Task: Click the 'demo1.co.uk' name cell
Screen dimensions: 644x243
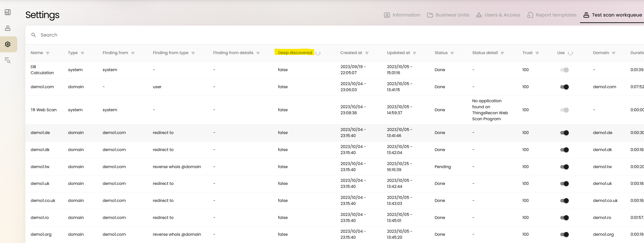Action: coord(43,200)
